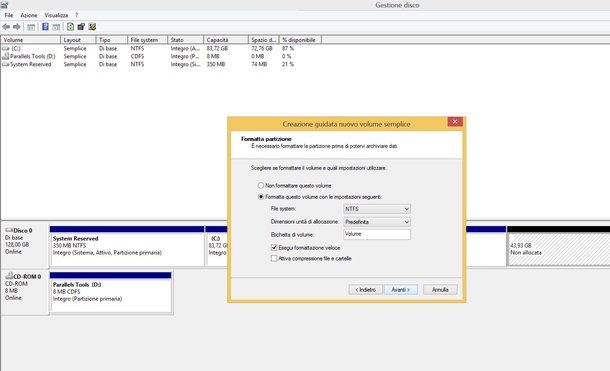610x371 pixels.
Task: Click the '87 %' available cell
Action: tap(288, 49)
